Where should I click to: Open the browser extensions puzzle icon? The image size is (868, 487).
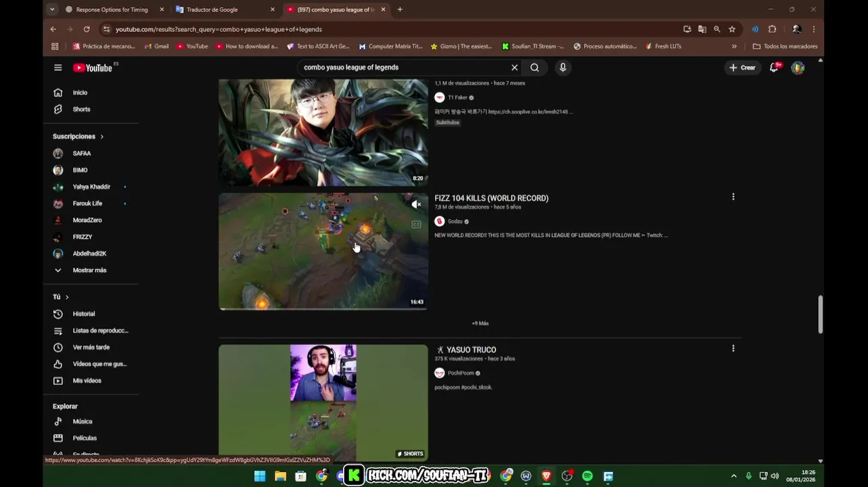coord(772,29)
